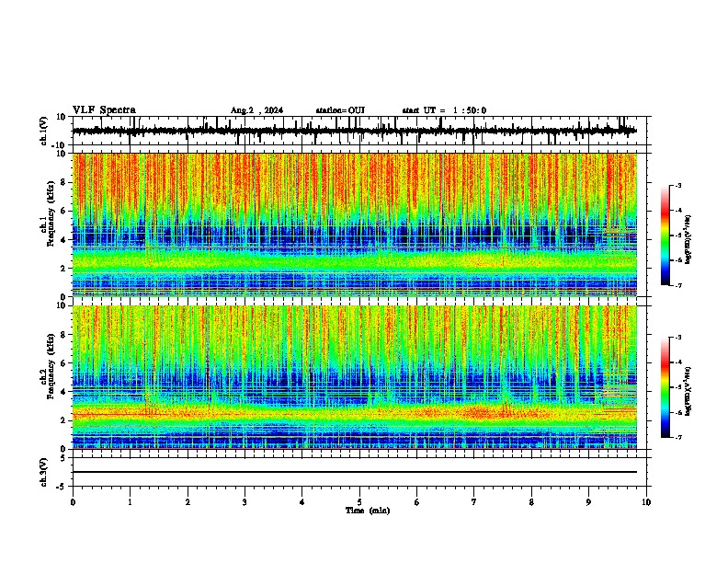Click the log(PSD) label beside ch.1 color bar

click(x=688, y=239)
